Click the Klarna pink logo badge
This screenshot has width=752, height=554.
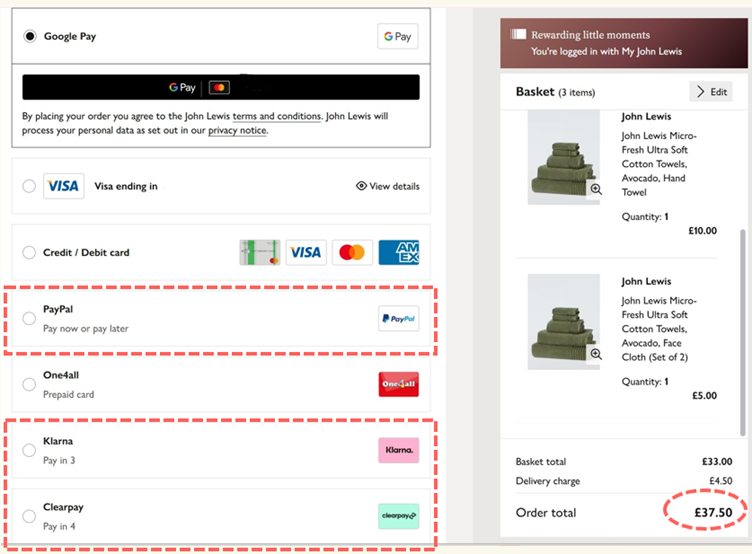399,450
